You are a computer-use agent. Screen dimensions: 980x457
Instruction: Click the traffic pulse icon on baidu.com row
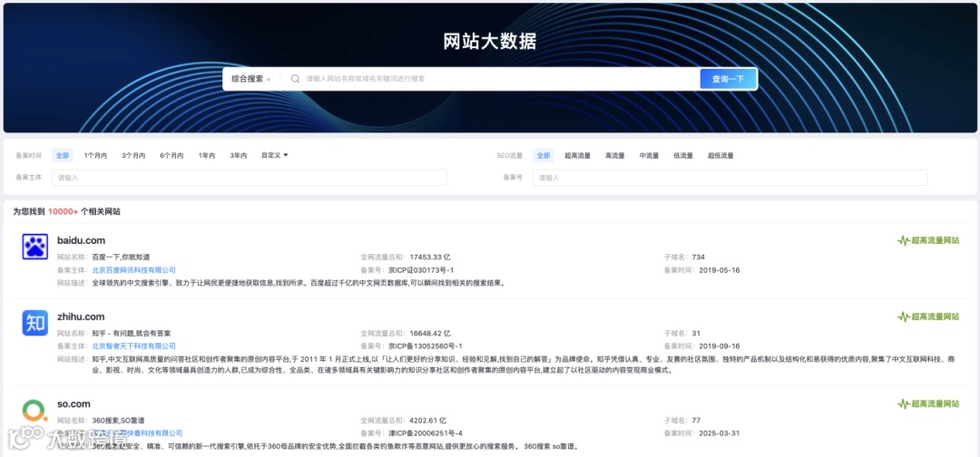click(x=903, y=240)
